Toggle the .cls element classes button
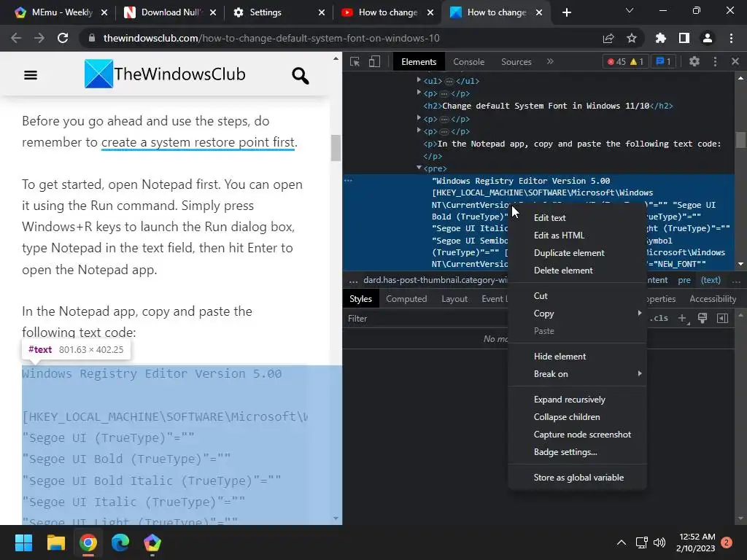This screenshot has height=560, width=747. coord(659,318)
